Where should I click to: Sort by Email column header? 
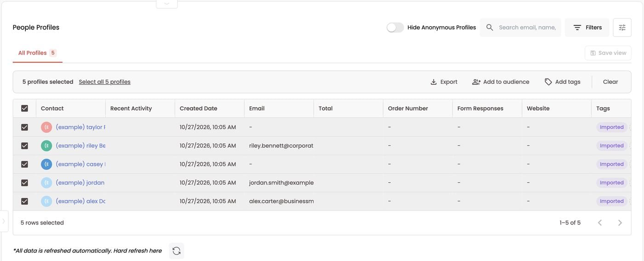point(257,109)
